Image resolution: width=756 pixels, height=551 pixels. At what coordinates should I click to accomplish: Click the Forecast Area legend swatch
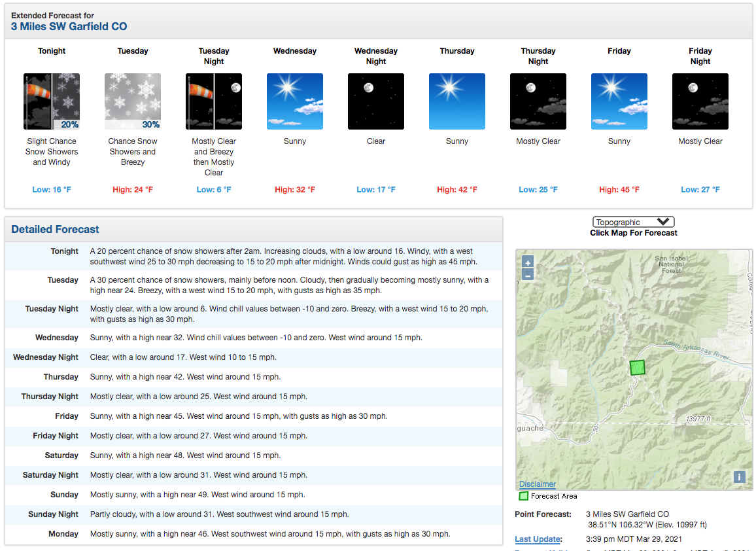click(523, 496)
